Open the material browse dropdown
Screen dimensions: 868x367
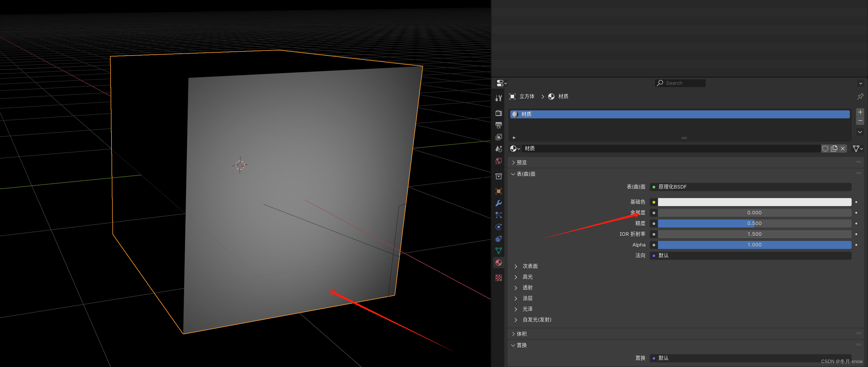(514, 149)
